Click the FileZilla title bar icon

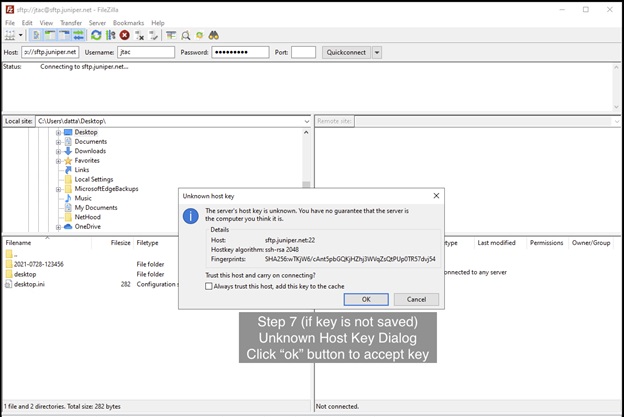click(10, 10)
